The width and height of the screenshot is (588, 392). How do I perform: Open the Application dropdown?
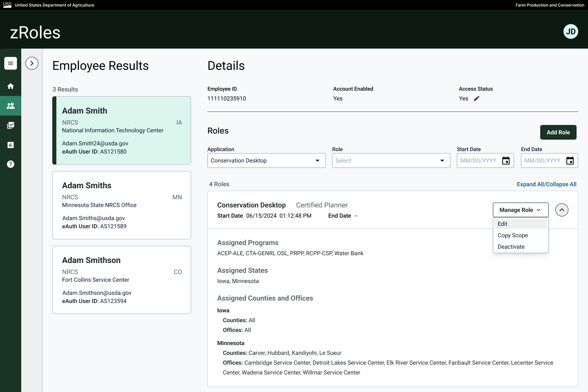click(x=266, y=160)
